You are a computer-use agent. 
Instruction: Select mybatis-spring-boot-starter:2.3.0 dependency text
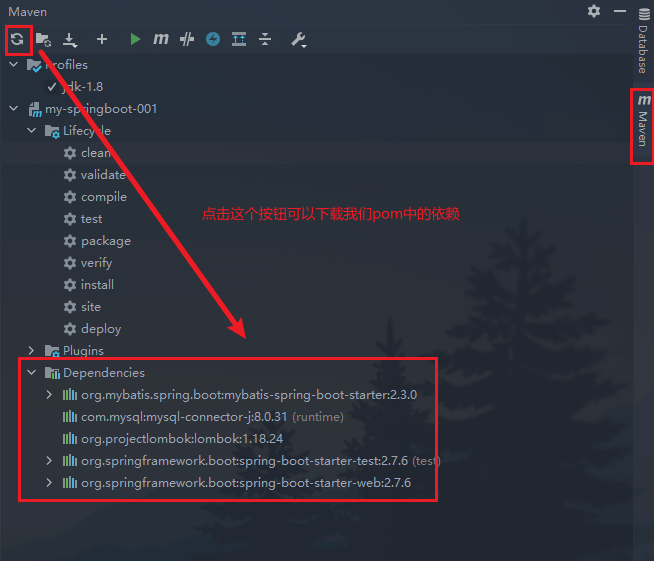249,395
